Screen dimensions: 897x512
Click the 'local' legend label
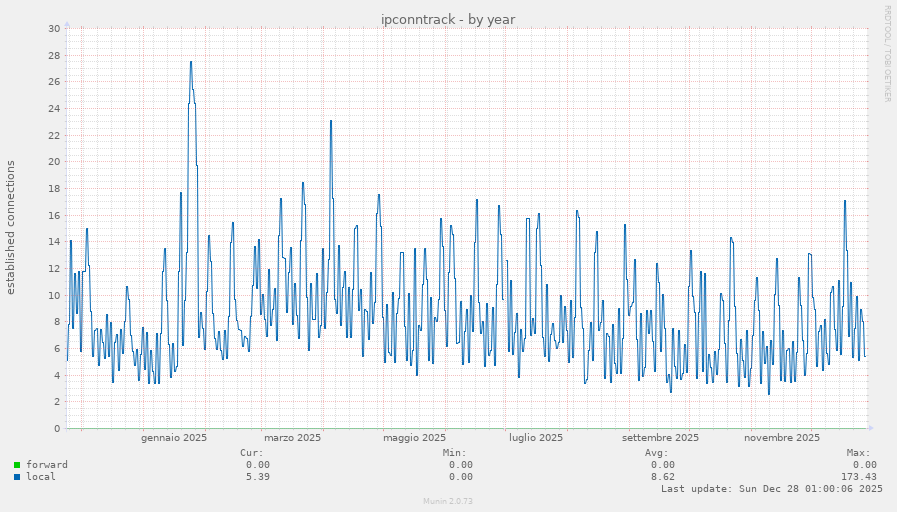click(41, 477)
